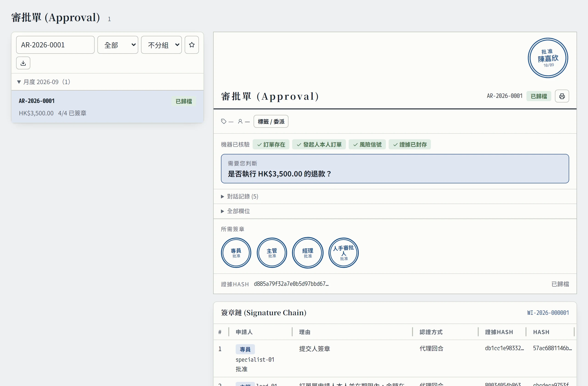Image resolution: width=588 pixels, height=386 pixels.
Task: Click the tag icon under the title
Action: click(223, 121)
